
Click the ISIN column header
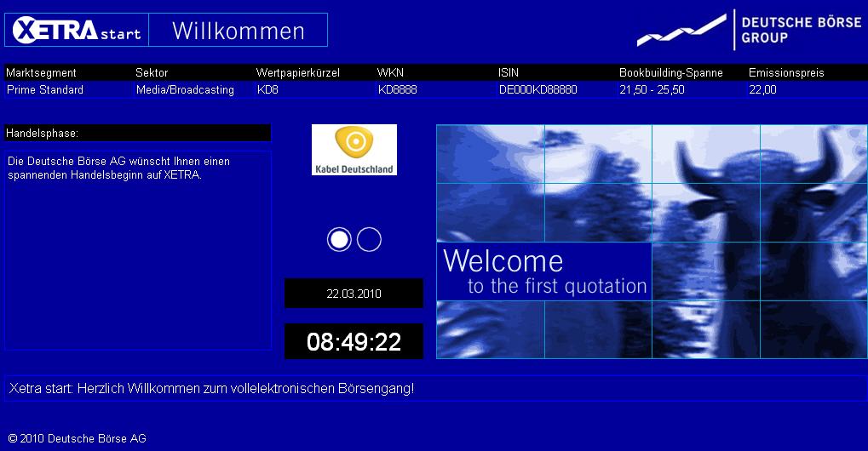click(509, 72)
